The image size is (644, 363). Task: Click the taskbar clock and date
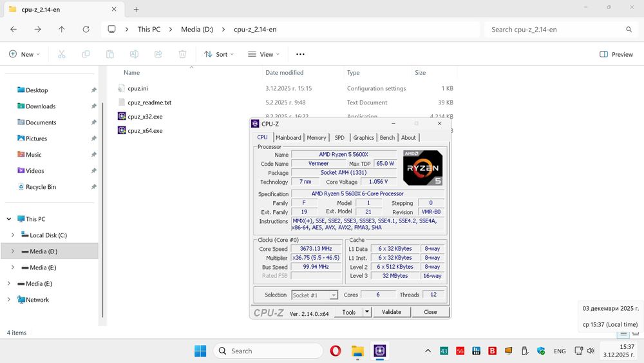(x=620, y=351)
